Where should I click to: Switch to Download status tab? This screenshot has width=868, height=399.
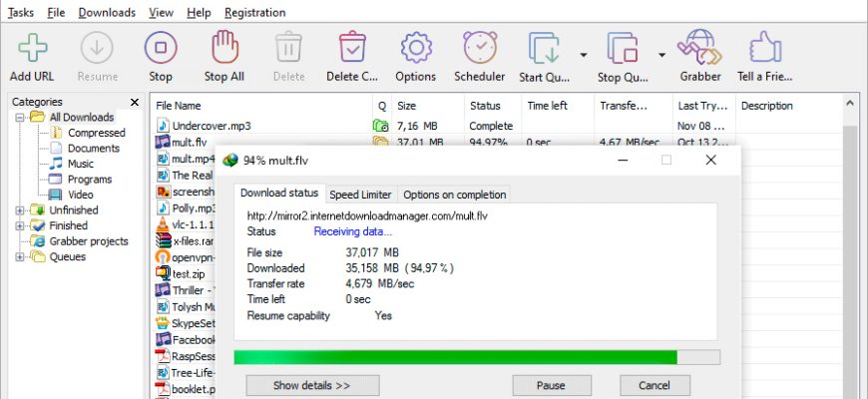click(x=279, y=194)
